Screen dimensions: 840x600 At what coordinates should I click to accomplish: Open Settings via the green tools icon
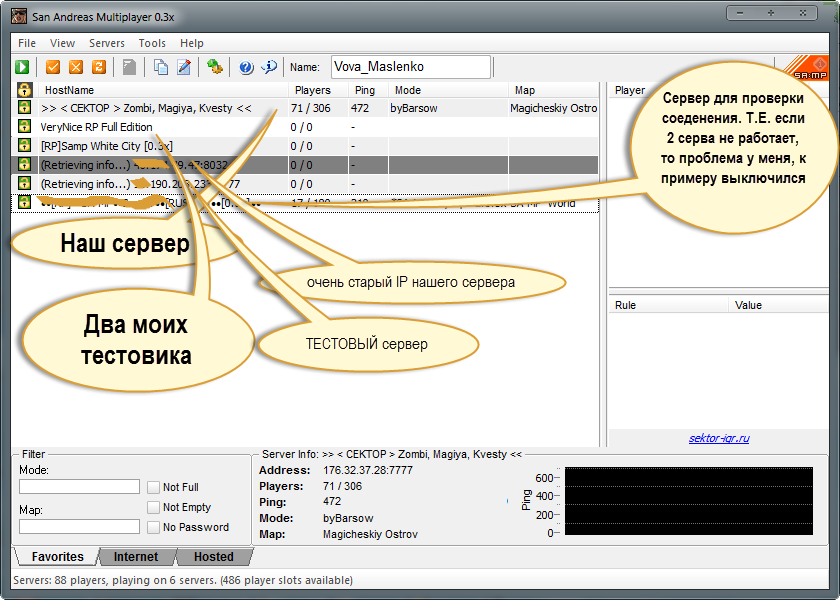pyautogui.click(x=215, y=67)
